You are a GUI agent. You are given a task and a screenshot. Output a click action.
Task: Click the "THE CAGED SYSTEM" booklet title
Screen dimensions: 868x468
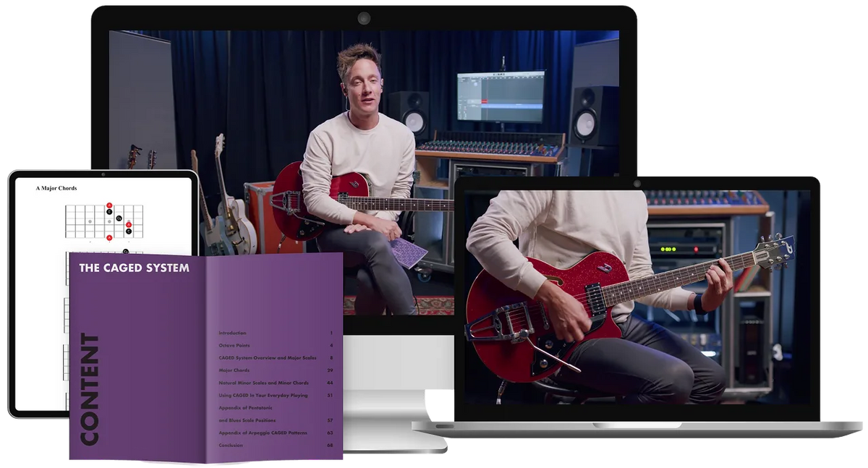pyautogui.click(x=134, y=268)
